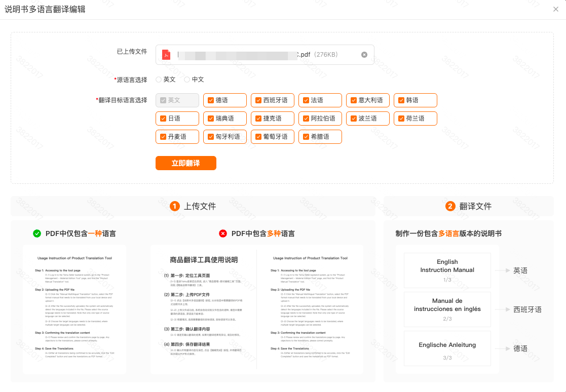Close the 说明书多语言翻译编辑 dialog
The image size is (566, 392).
556,9
